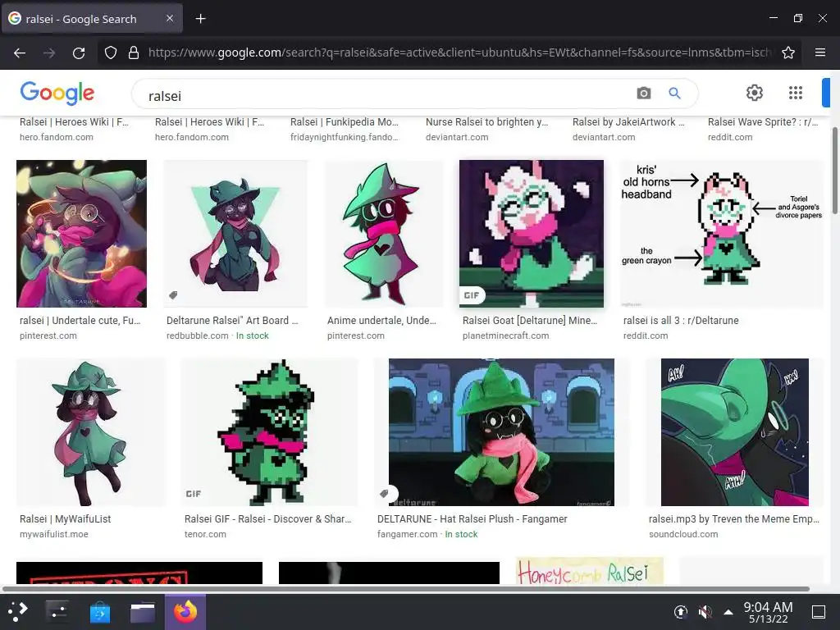Click 'Ralsei | Funkipedia Mo...' link
This screenshot has height=630, width=840.
click(x=345, y=122)
